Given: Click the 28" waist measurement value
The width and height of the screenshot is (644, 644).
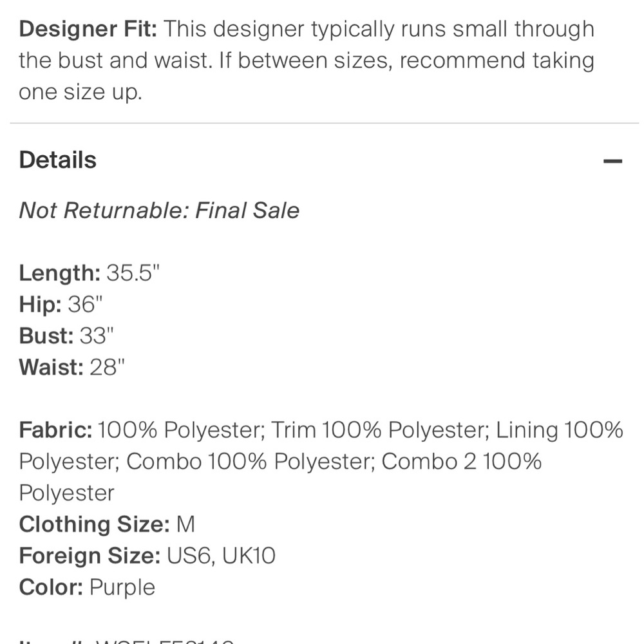Looking at the screenshot, I should coord(107,367).
